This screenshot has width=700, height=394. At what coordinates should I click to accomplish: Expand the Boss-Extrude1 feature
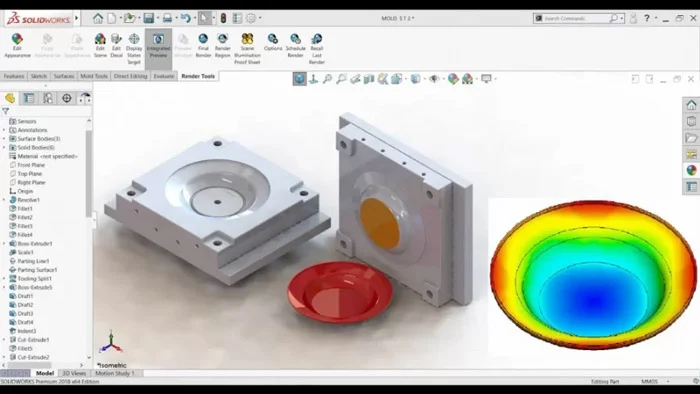tap(4, 244)
